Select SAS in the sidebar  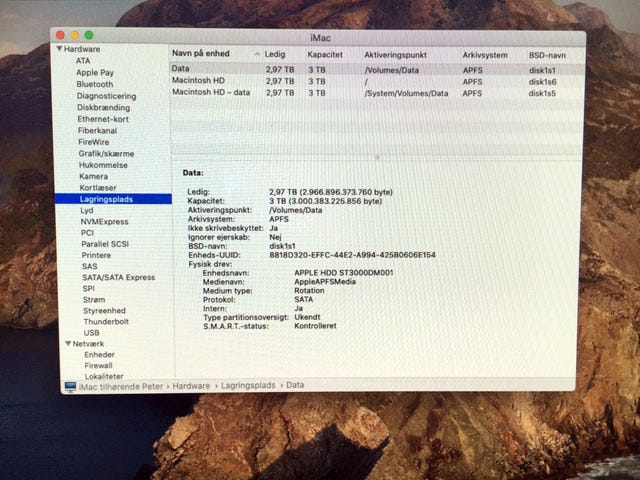point(90,266)
